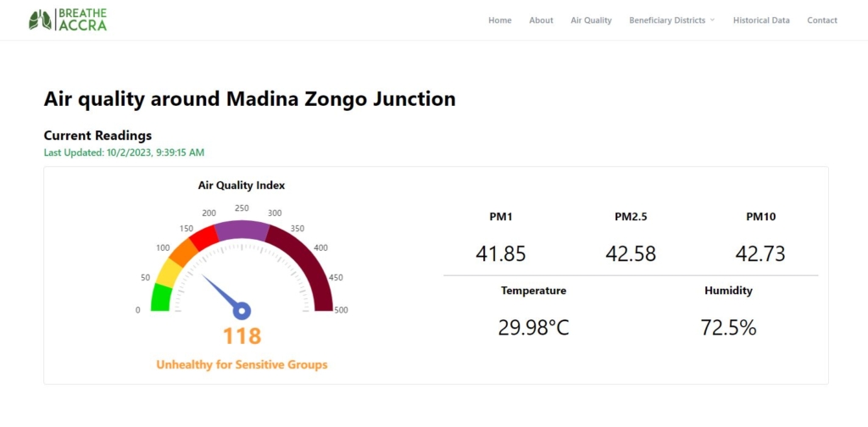
Task: Click the PM2.5 reading 42.58
Action: coord(631,253)
